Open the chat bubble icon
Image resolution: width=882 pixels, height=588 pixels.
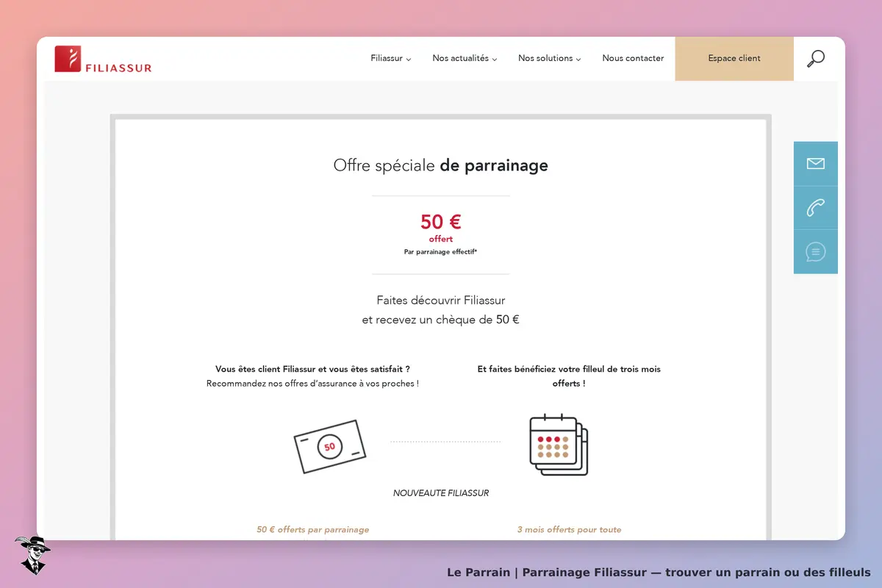click(816, 252)
